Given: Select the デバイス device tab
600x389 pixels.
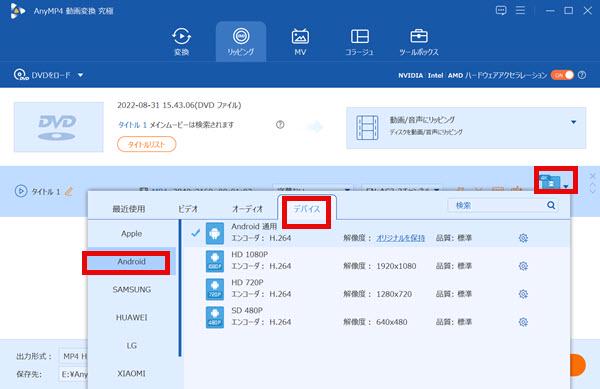Looking at the screenshot, I should (x=307, y=209).
